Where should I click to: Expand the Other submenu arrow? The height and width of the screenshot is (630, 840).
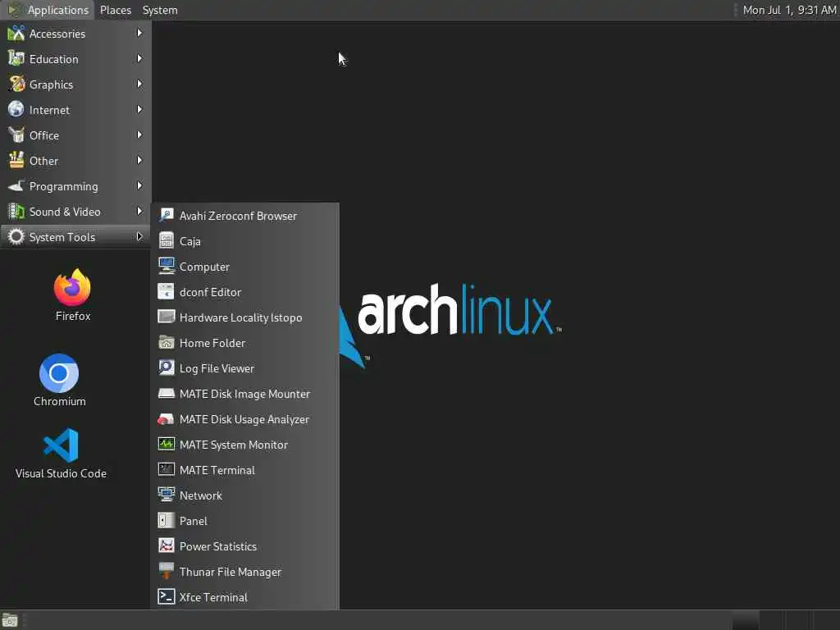(x=139, y=160)
